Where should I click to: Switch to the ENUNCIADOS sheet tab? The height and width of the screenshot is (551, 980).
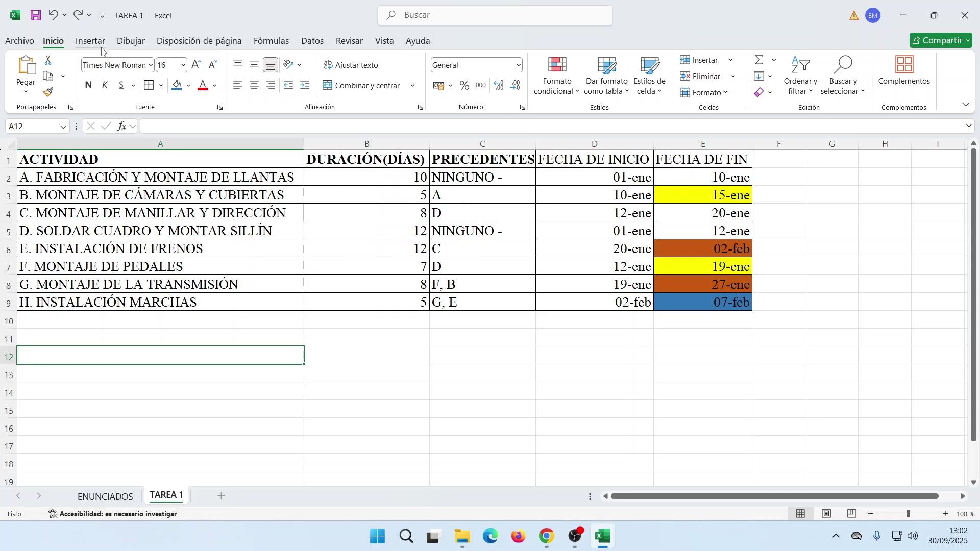[x=105, y=496]
